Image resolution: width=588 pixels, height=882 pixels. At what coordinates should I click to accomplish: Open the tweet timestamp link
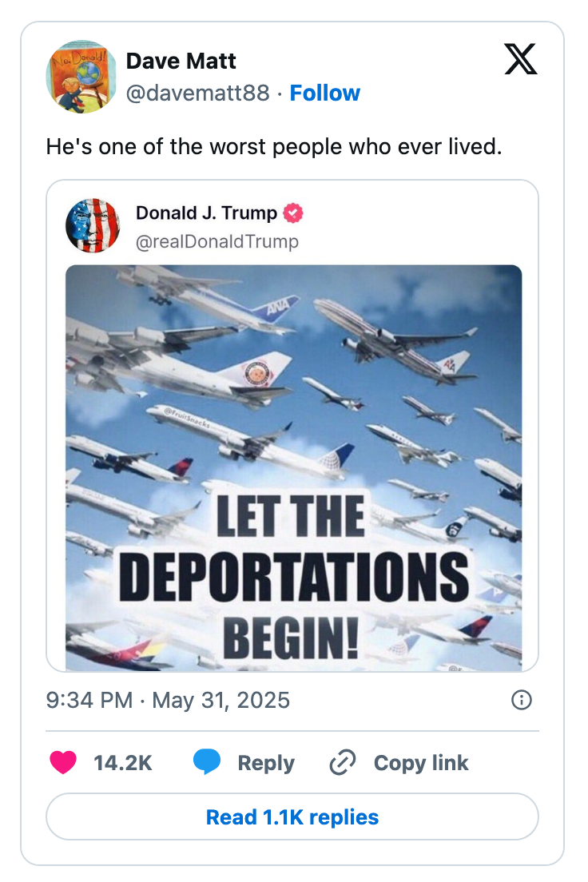coord(168,700)
